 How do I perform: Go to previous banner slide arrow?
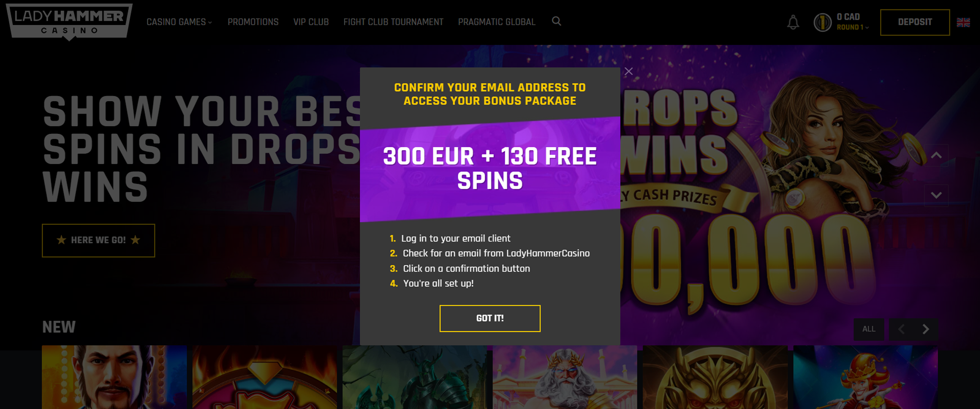coord(936,155)
